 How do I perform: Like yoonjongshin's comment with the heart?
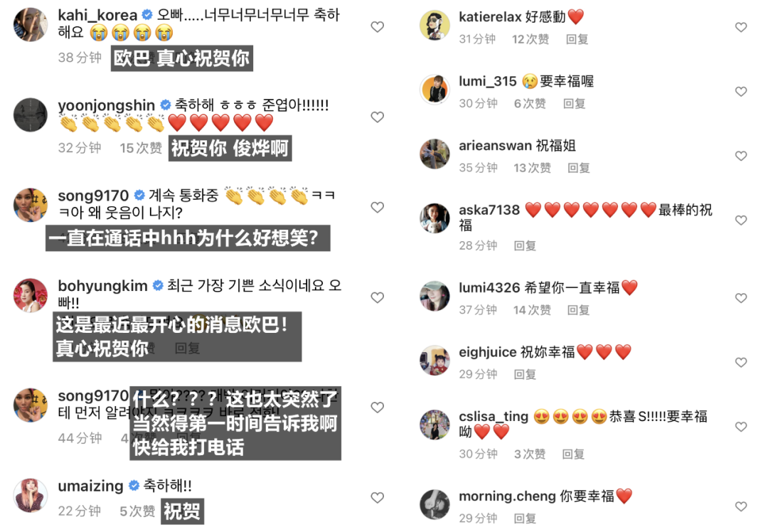tap(377, 117)
